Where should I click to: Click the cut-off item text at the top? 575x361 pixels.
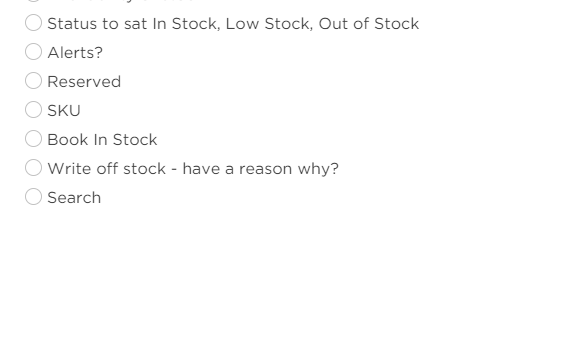click(x=121, y=1)
